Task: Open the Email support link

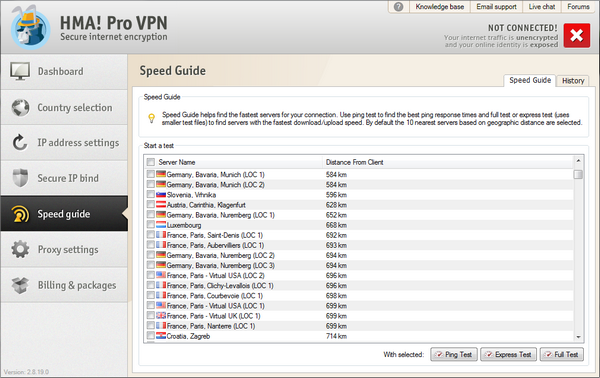Action: coord(496,7)
